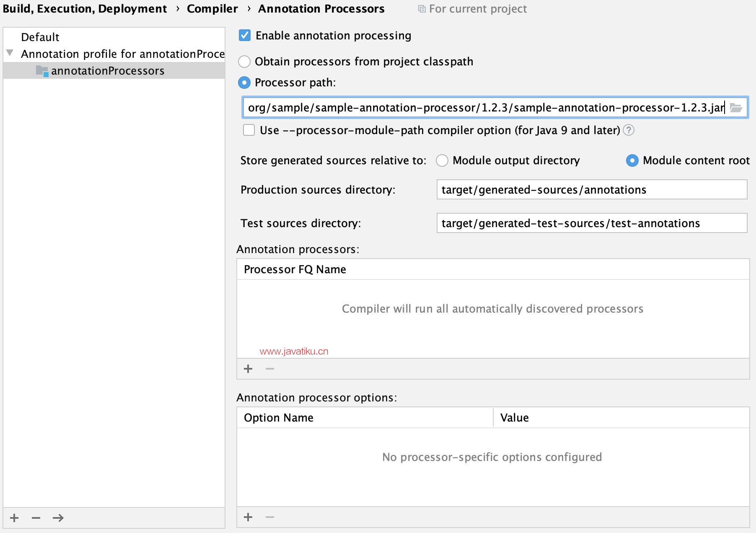Select the Default profile in tree

point(40,37)
